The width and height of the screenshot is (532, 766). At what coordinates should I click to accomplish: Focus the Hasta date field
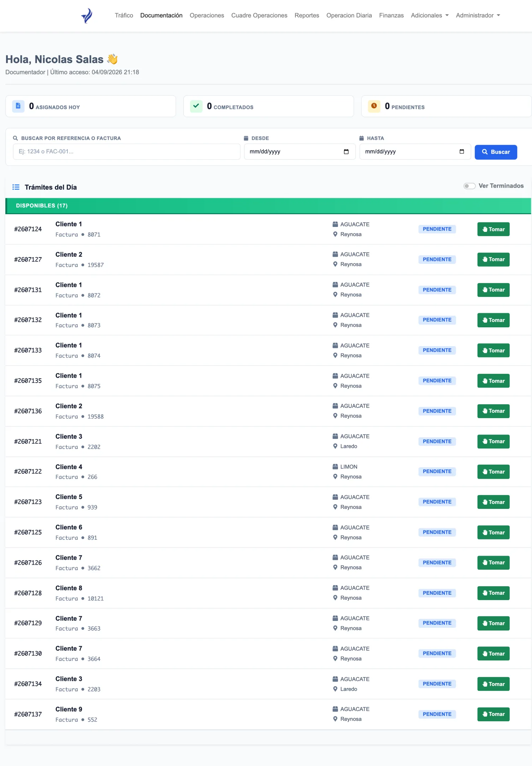415,151
